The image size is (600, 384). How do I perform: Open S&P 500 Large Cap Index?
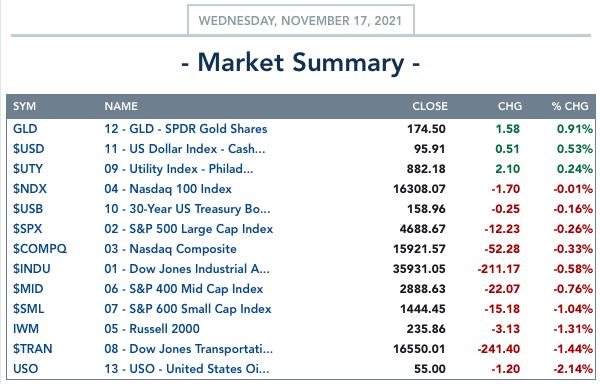click(189, 229)
